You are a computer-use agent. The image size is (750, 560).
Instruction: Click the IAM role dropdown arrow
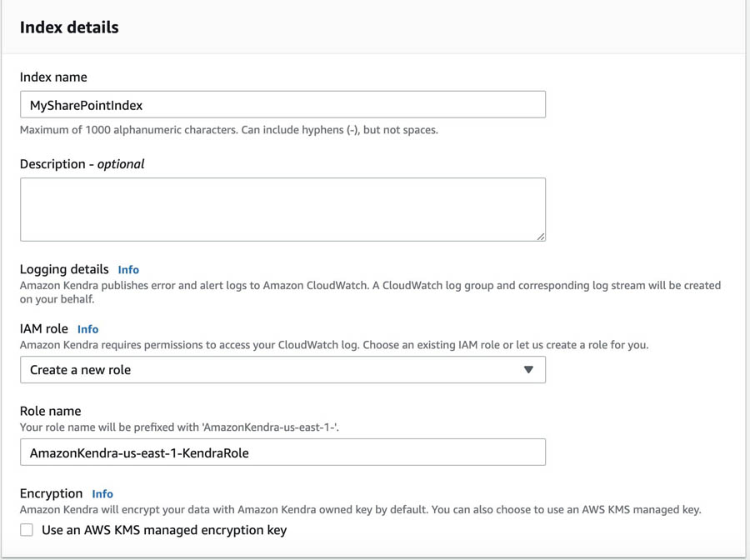(x=528, y=370)
